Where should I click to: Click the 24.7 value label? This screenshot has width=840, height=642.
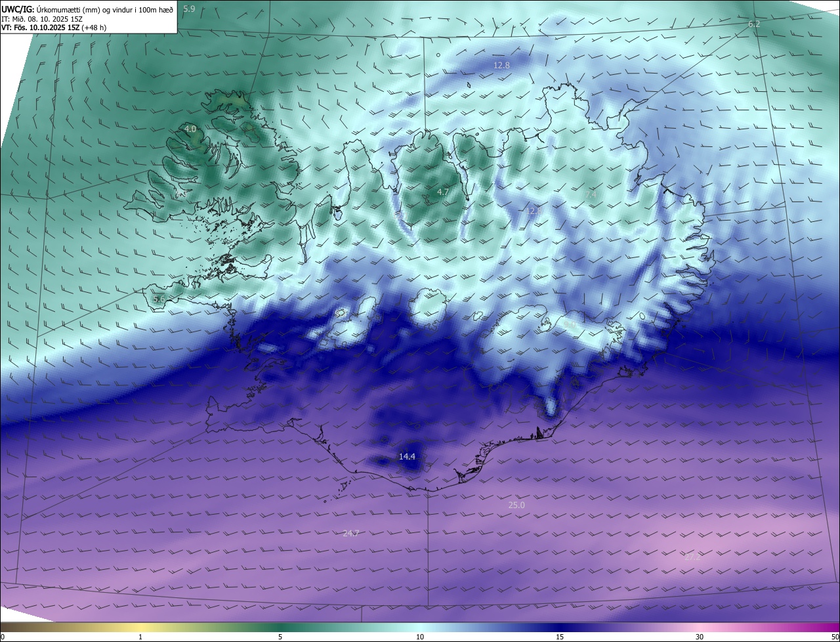click(351, 533)
